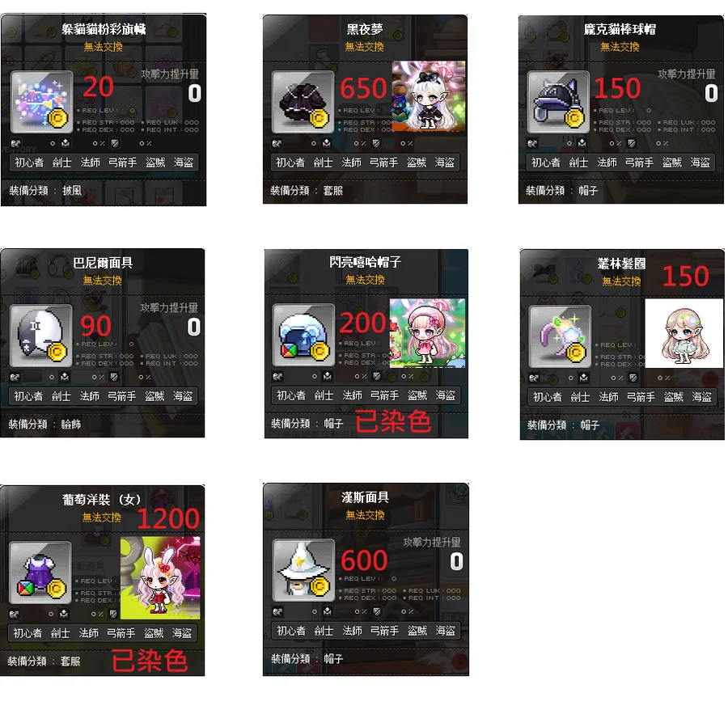Click the 閃亮嘻哈帽子 blue hat icon
The image size is (728, 710).
[303, 335]
